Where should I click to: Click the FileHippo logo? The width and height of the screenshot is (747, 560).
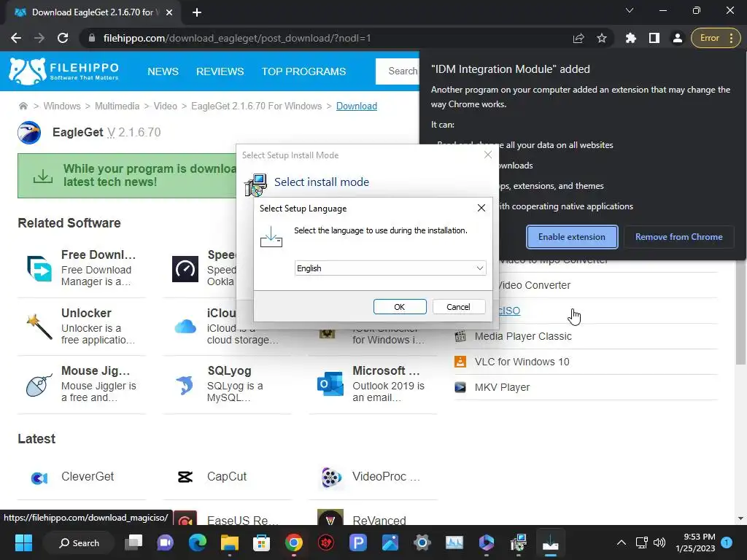point(64,71)
